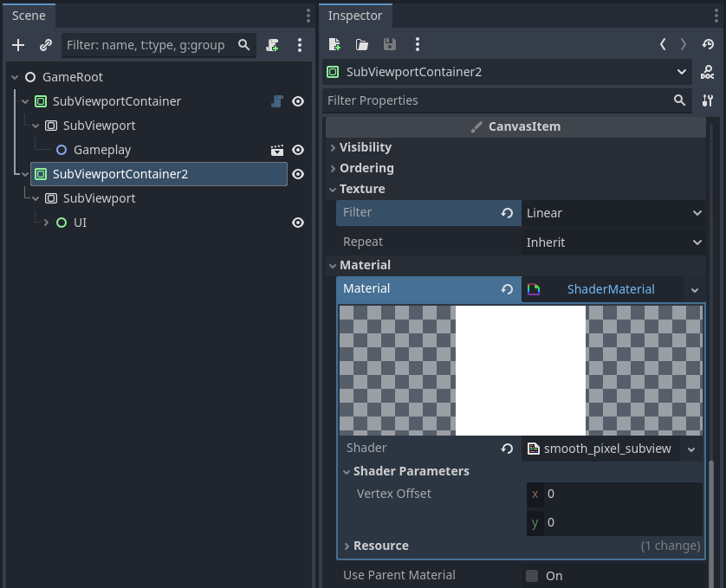This screenshot has width=726, height=588.
Task: Hide the UI node with its eye icon
Action: 298,222
